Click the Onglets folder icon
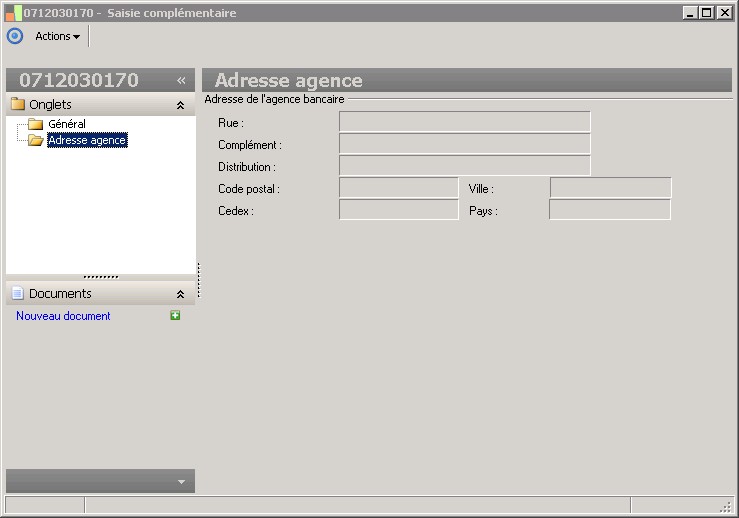Image resolution: width=739 pixels, height=518 pixels. [x=17, y=104]
